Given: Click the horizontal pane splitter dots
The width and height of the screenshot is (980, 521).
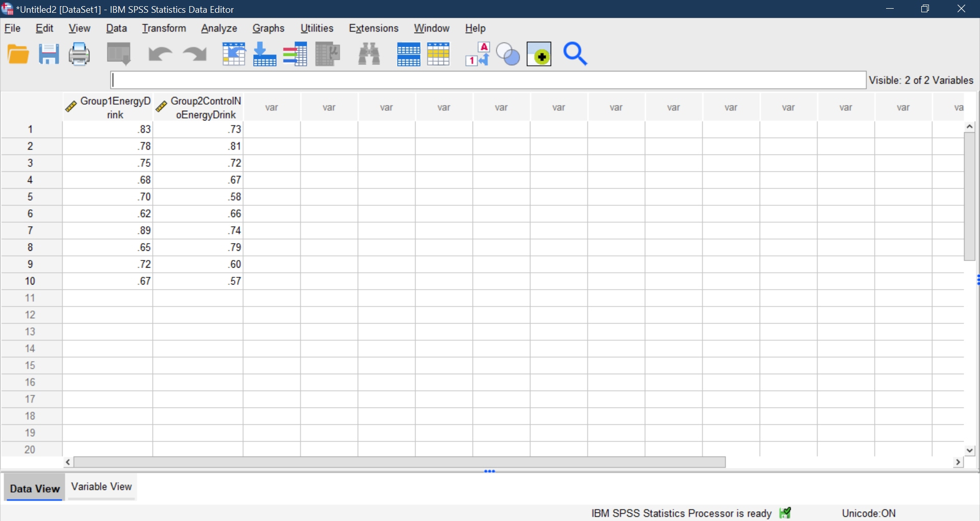Looking at the screenshot, I should 489,471.
